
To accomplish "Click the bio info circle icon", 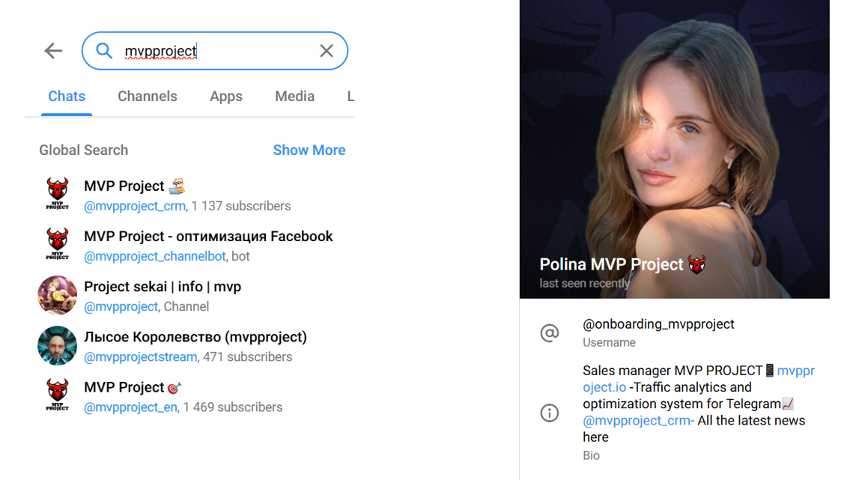I will (x=550, y=413).
